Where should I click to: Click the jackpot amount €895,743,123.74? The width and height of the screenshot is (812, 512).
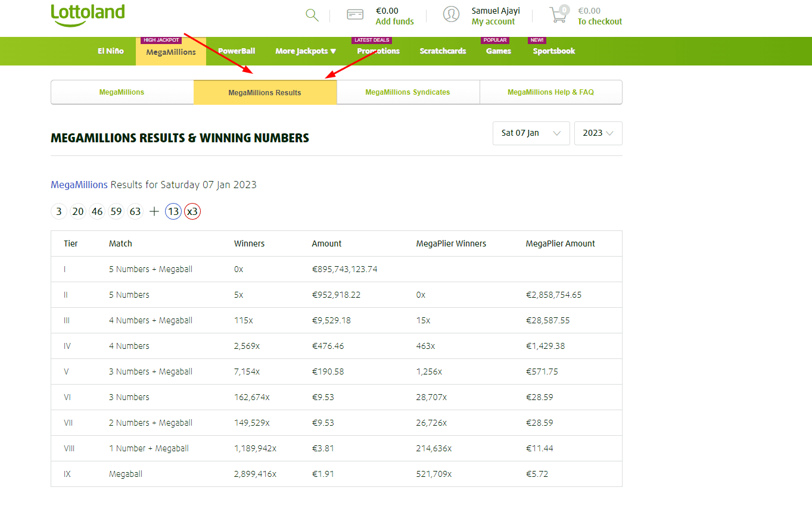345,269
